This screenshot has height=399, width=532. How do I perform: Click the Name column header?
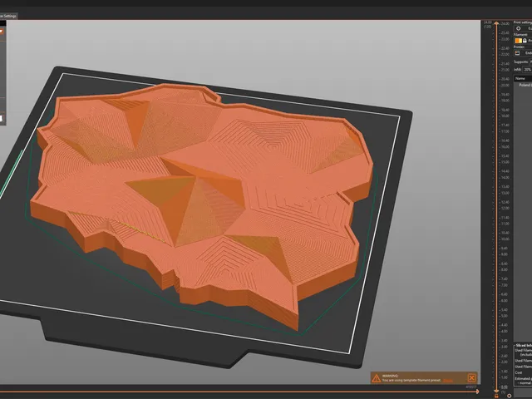(x=523, y=78)
